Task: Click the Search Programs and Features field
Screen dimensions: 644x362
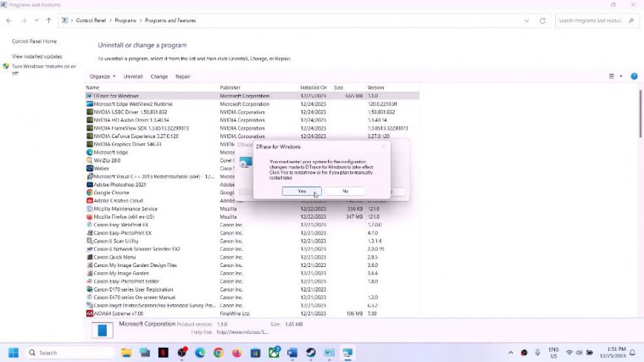Action: [x=593, y=20]
